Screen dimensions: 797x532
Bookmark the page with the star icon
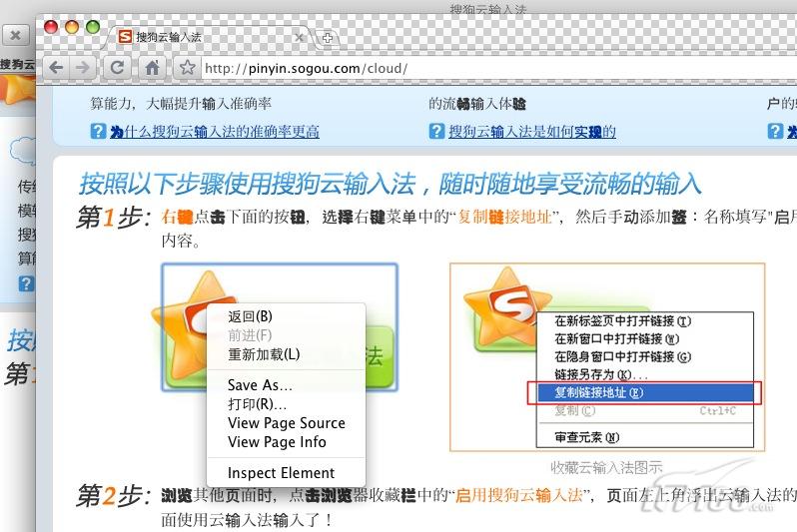tap(187, 68)
